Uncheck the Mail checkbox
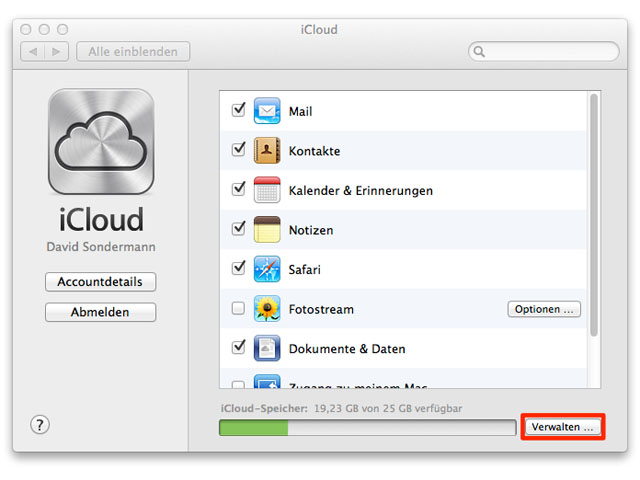Image resolution: width=640 pixels, height=480 pixels. pyautogui.click(x=238, y=109)
